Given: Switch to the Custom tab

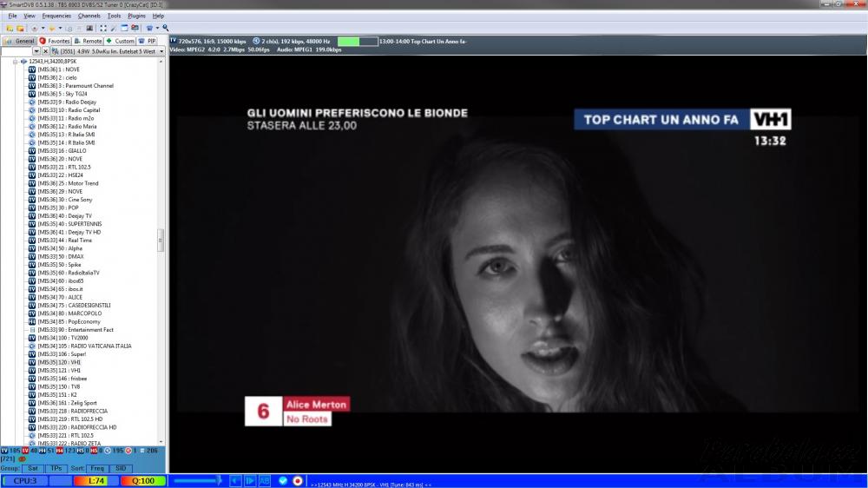Looking at the screenshot, I should pos(120,41).
